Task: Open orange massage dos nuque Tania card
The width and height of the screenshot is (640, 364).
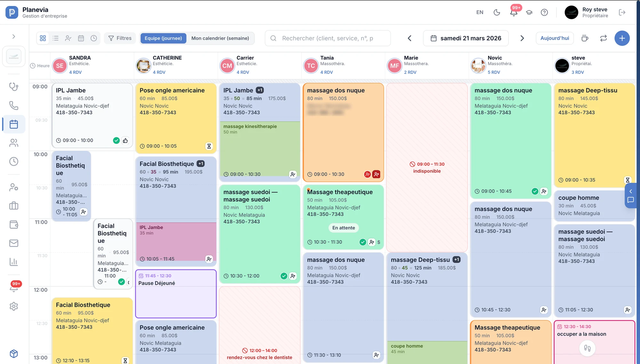Action: (x=343, y=132)
